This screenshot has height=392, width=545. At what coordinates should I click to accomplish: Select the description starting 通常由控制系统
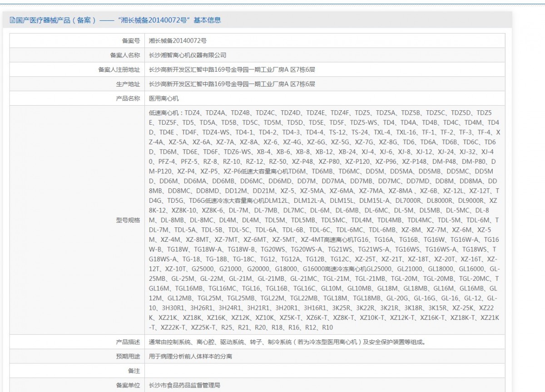(x=287, y=342)
